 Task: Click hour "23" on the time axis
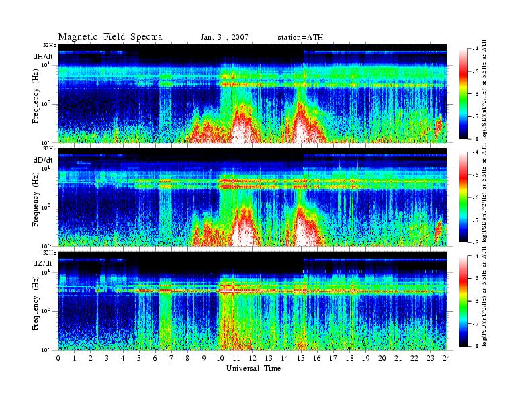[x=431, y=358]
